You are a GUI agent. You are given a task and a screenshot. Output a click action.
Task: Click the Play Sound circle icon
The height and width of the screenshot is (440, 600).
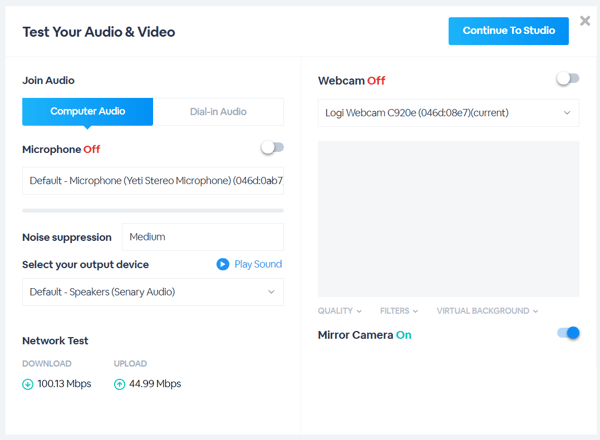(223, 264)
